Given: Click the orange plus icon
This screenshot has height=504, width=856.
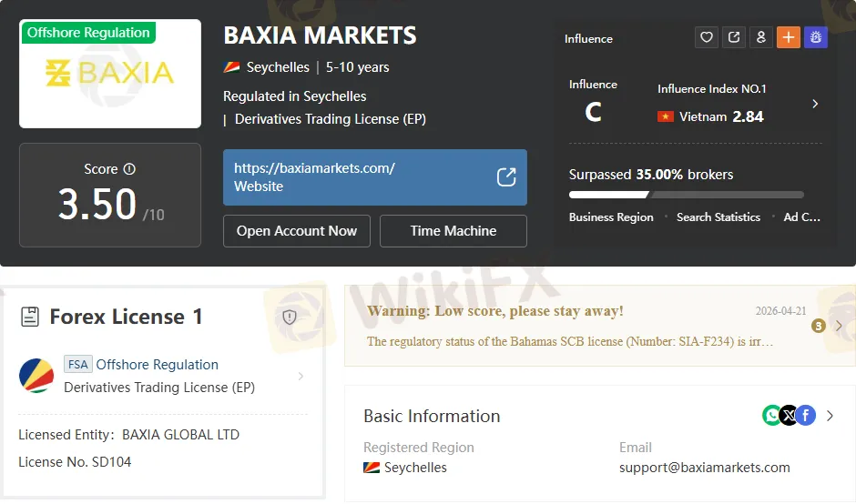Looking at the screenshot, I should pos(788,37).
